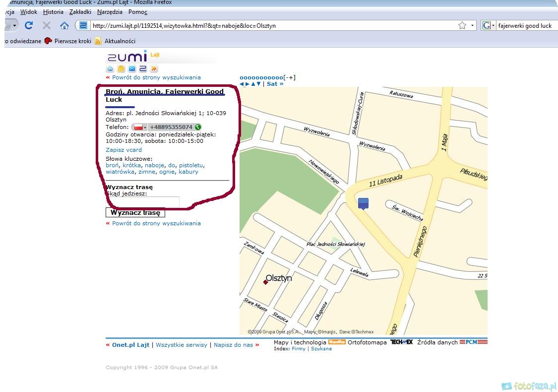Viewport: 558px width, 392px height.
Task: Click the envelope mail icon in Zumi toolbar
Action: point(132,68)
